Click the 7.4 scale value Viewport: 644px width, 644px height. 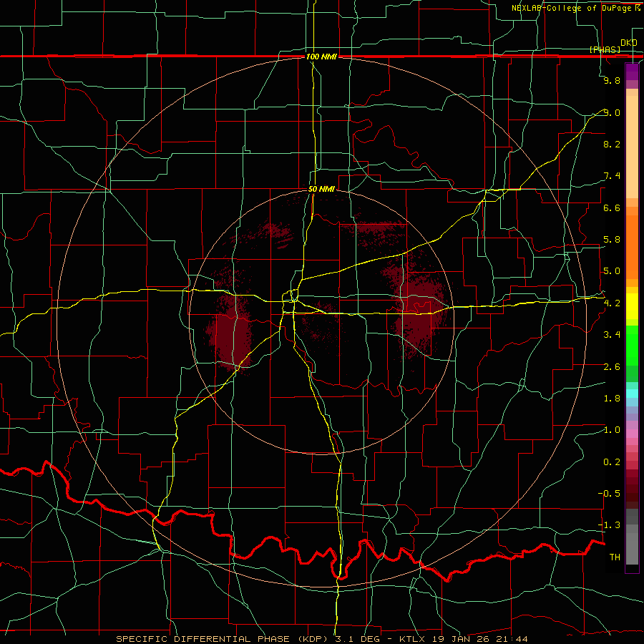point(612,176)
